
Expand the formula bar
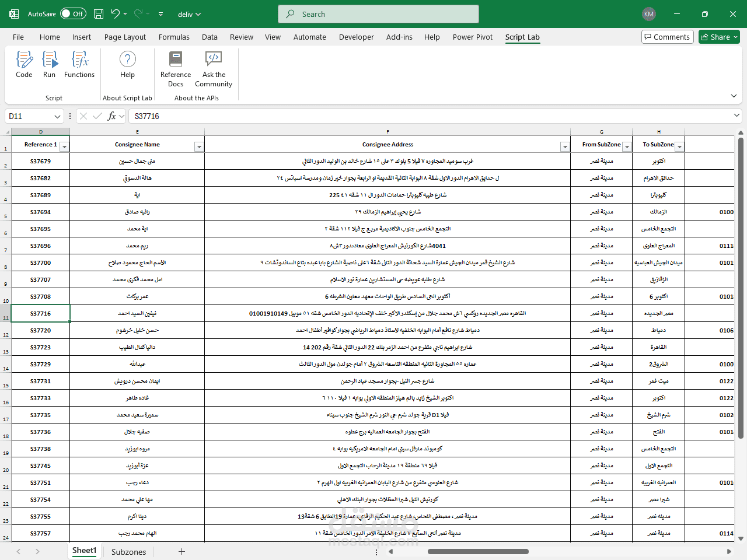(736, 116)
